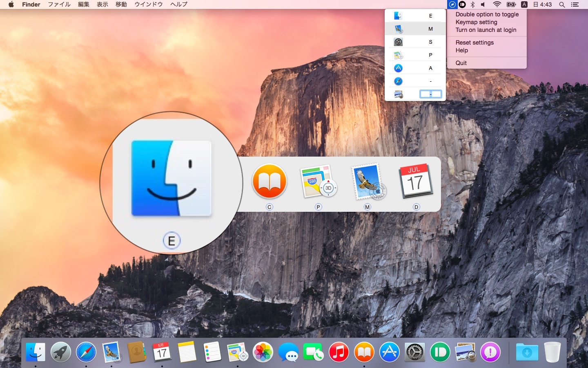Open Reminders from the Dock
This screenshot has width=588, height=368.
(212, 352)
